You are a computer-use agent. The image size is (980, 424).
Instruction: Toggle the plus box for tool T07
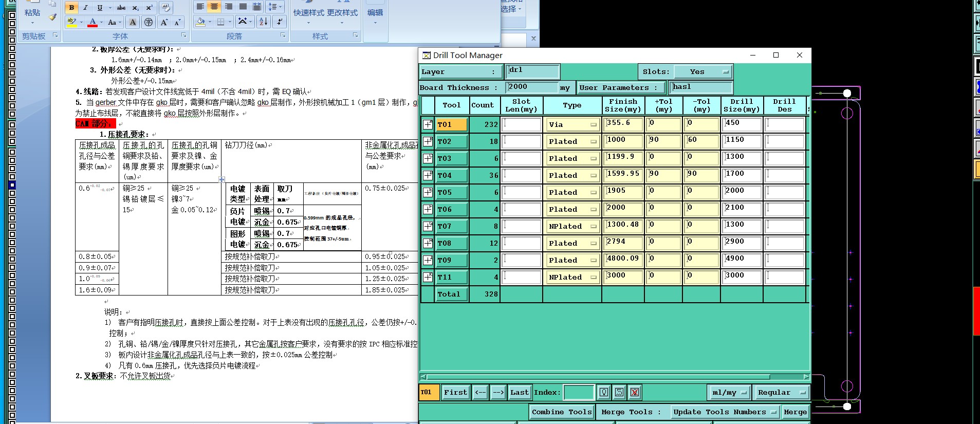point(428,226)
